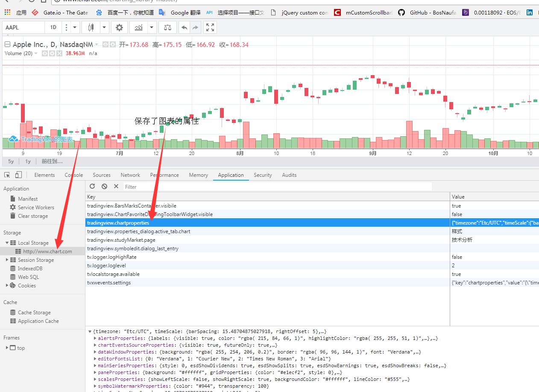This screenshot has width=539, height=392.
Task: Open Service Workers in sidebar
Action: coord(36,208)
